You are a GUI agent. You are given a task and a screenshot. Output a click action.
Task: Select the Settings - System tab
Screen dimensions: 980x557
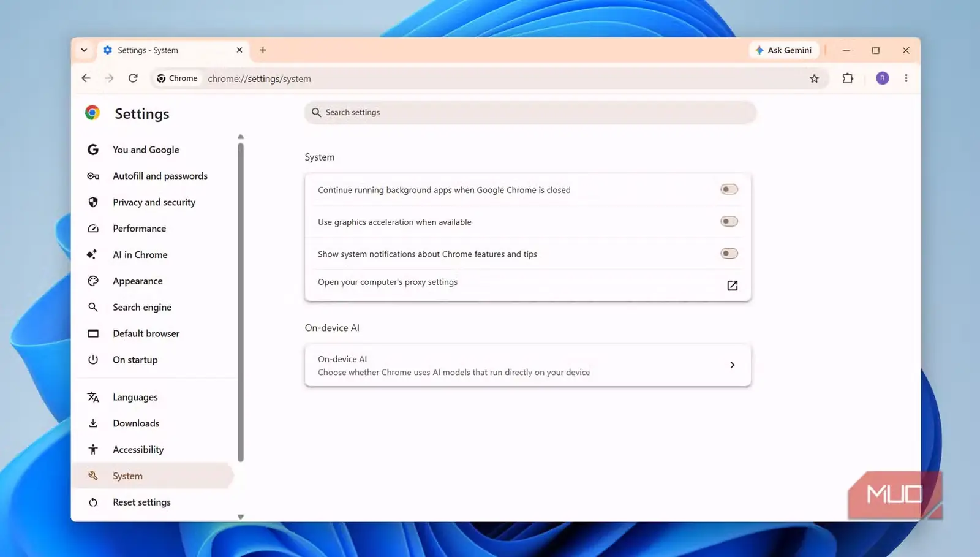point(173,50)
